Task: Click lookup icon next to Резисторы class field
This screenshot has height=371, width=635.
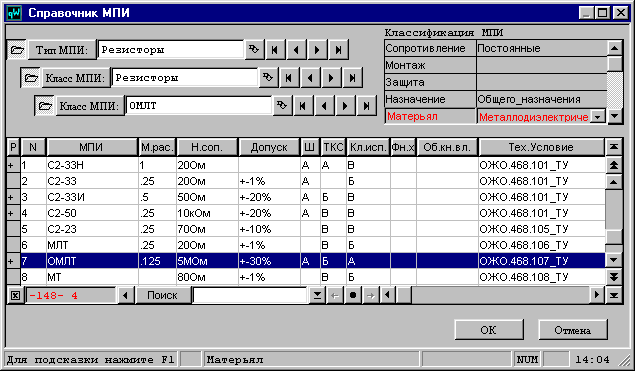Action: (x=268, y=78)
